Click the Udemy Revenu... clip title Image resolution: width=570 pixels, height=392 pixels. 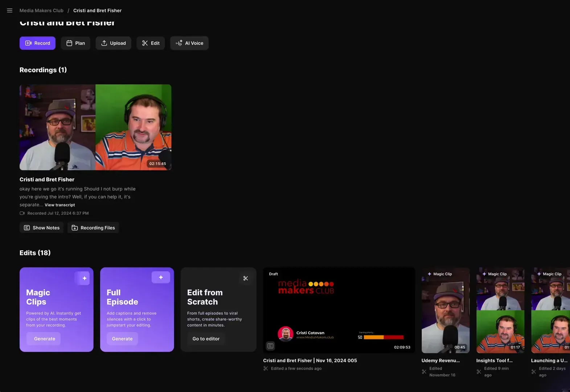pyautogui.click(x=440, y=360)
